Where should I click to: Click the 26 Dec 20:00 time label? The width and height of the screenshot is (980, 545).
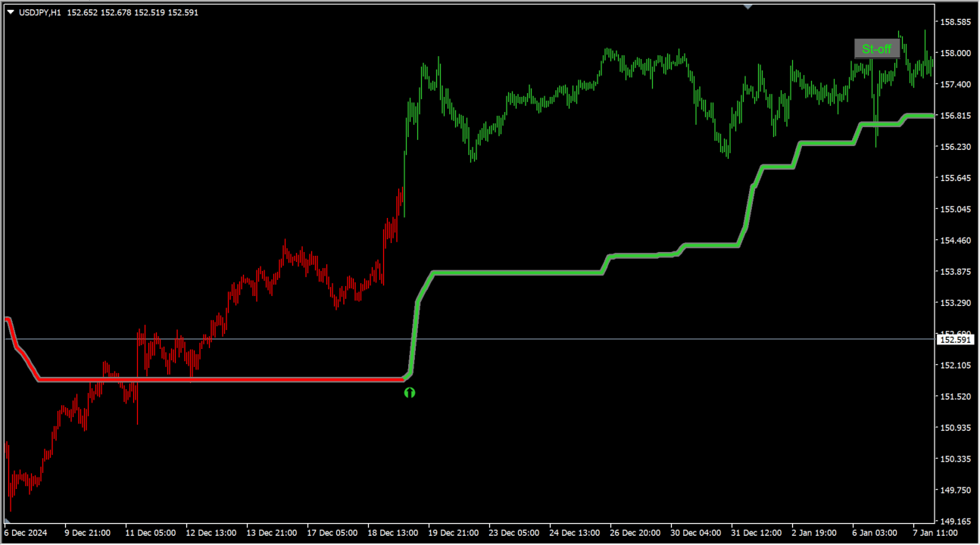635,533
